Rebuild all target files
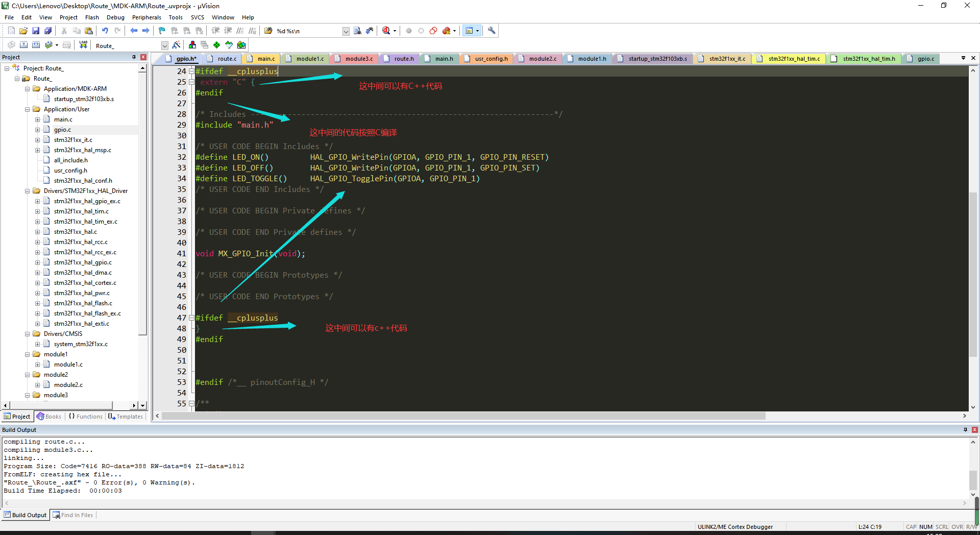Image resolution: width=980 pixels, height=535 pixels. pyautogui.click(x=36, y=45)
